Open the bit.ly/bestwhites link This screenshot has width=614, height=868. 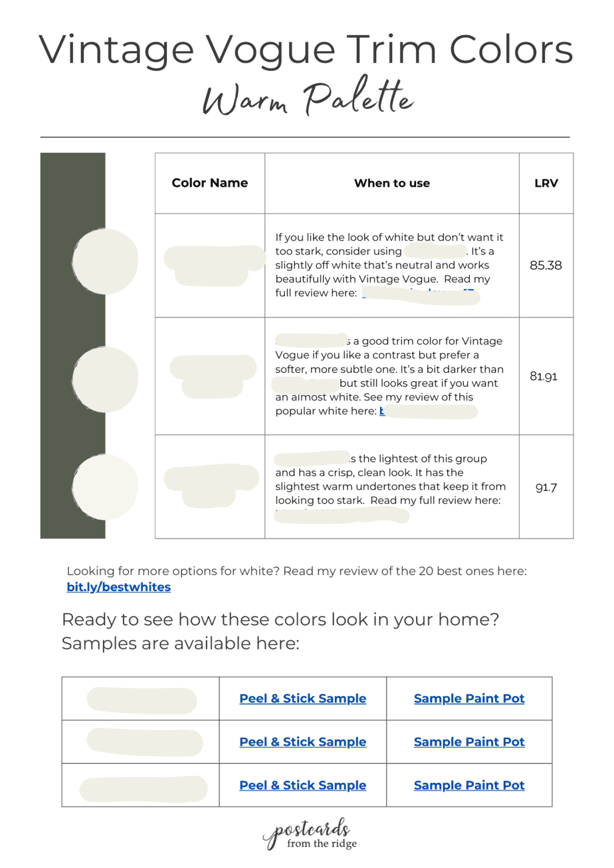pos(118,587)
